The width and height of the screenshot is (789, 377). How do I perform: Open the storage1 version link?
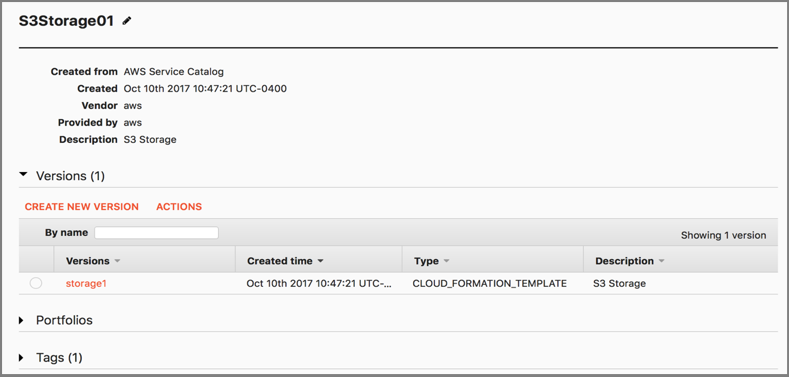86,283
